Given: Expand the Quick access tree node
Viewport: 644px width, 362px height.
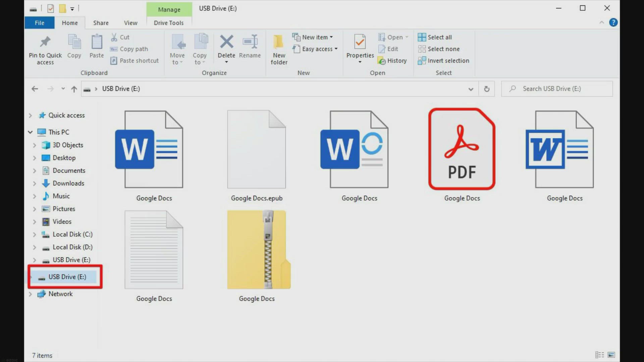Looking at the screenshot, I should [x=30, y=115].
